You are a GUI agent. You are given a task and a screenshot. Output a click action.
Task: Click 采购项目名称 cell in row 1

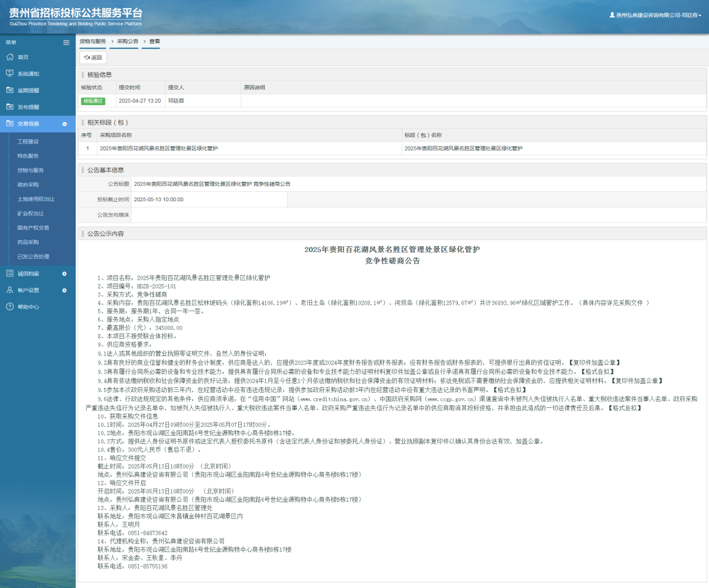[249, 148]
